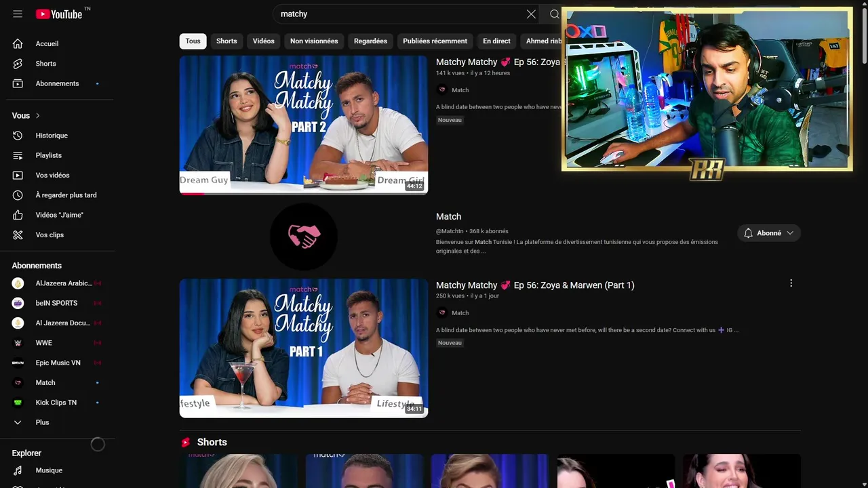The width and height of the screenshot is (868, 488).
Task: Open the Match channel title result
Action: [448, 217]
